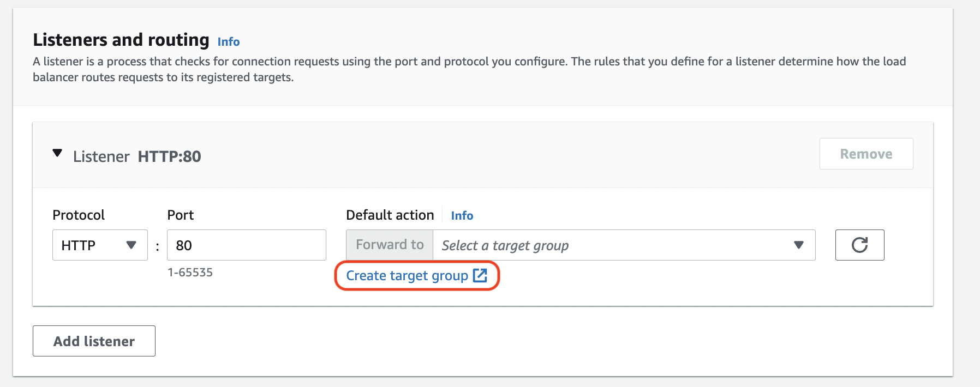980x387 pixels.
Task: Select the Listener HTTP:80 header text
Action: click(x=136, y=156)
